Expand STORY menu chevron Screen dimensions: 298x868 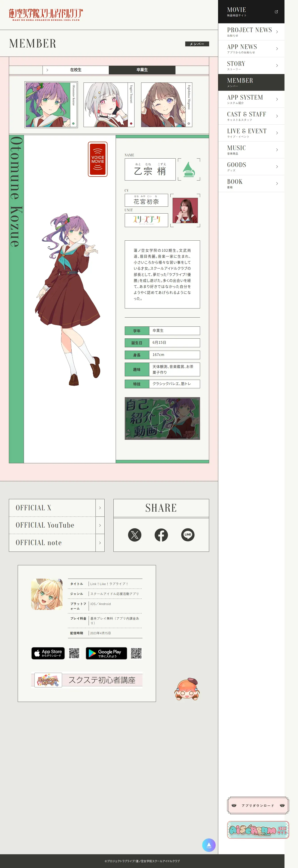[x=277, y=65]
